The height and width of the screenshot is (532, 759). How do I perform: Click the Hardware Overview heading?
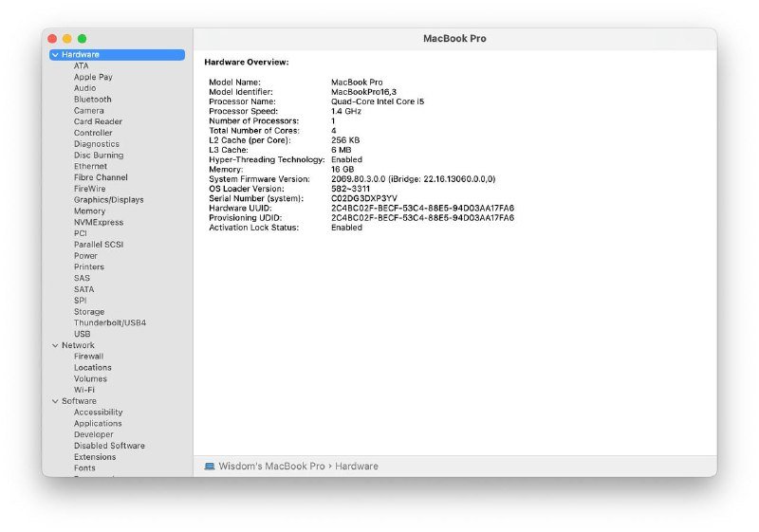click(x=247, y=62)
